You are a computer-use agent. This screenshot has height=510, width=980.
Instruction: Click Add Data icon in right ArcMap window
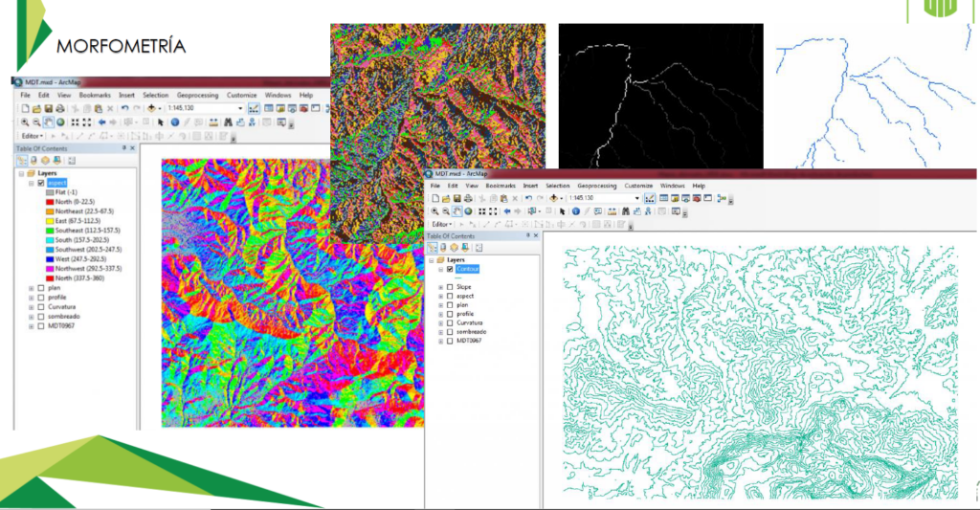pos(553,198)
